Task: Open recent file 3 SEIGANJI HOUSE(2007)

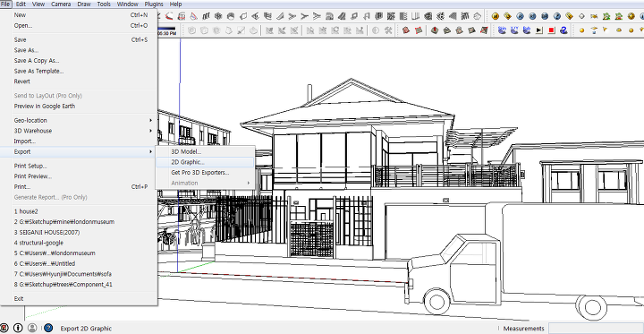Action: coord(47,233)
